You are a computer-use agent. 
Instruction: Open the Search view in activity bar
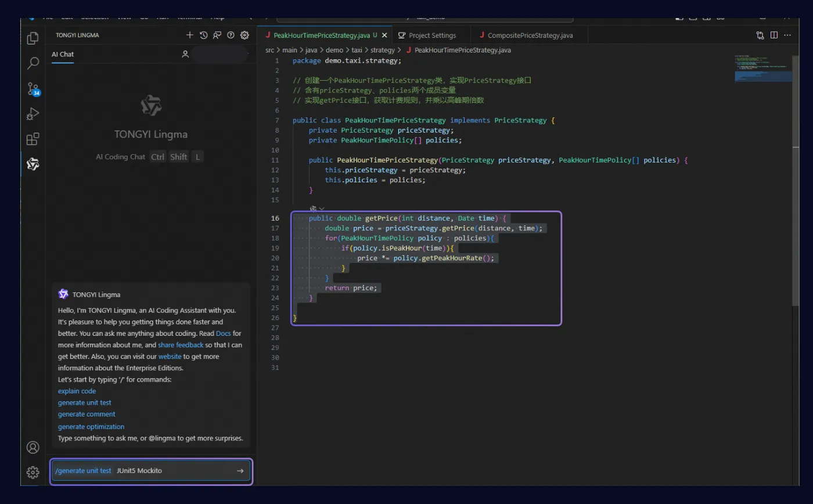pyautogui.click(x=33, y=63)
